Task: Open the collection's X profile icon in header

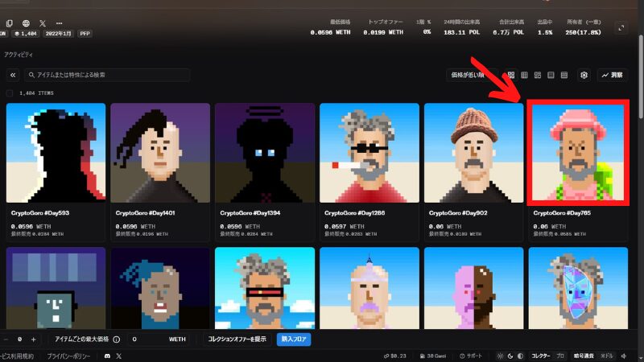Action: (43, 23)
